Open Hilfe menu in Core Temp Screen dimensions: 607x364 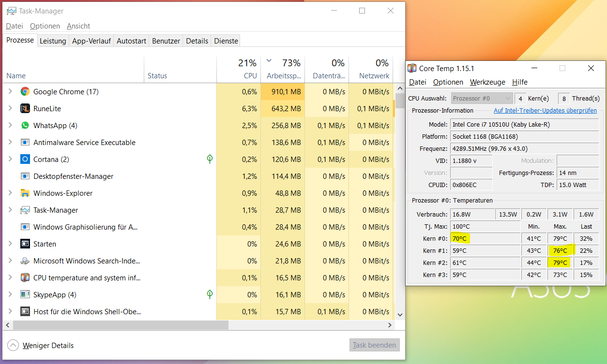(x=520, y=82)
